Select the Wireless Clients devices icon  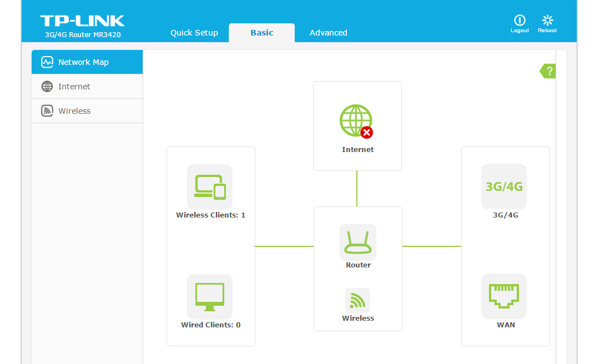[210, 187]
